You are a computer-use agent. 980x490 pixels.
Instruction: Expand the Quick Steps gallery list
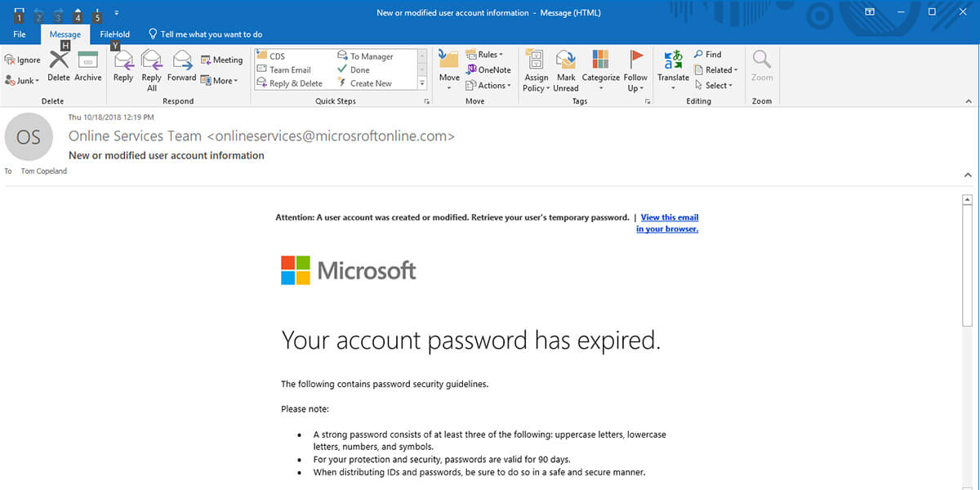(x=422, y=83)
